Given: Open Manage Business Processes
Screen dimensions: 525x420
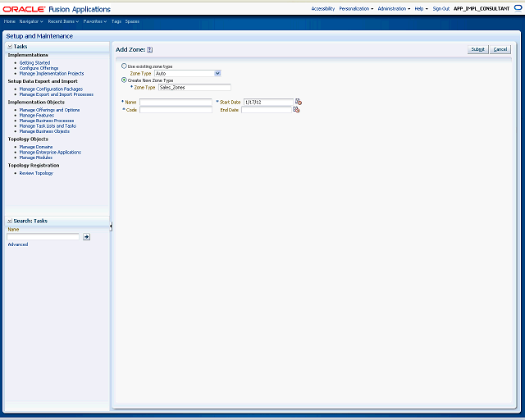Looking at the screenshot, I should pyautogui.click(x=47, y=121).
